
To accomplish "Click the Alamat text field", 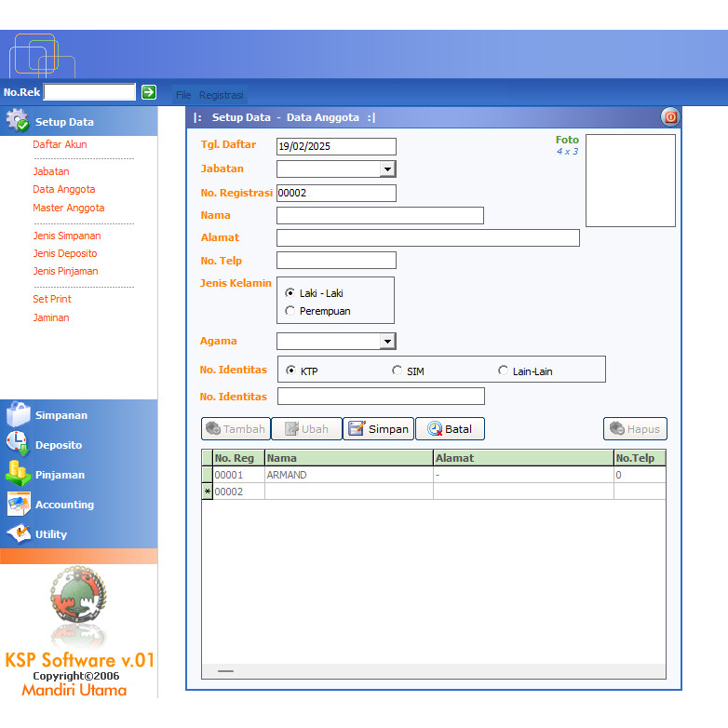I will click(x=428, y=237).
